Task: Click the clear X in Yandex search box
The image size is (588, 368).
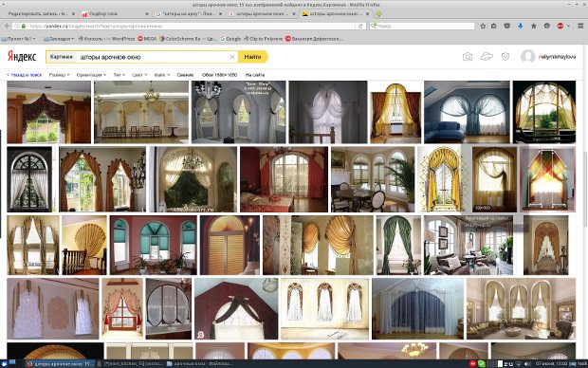Action: click(232, 57)
